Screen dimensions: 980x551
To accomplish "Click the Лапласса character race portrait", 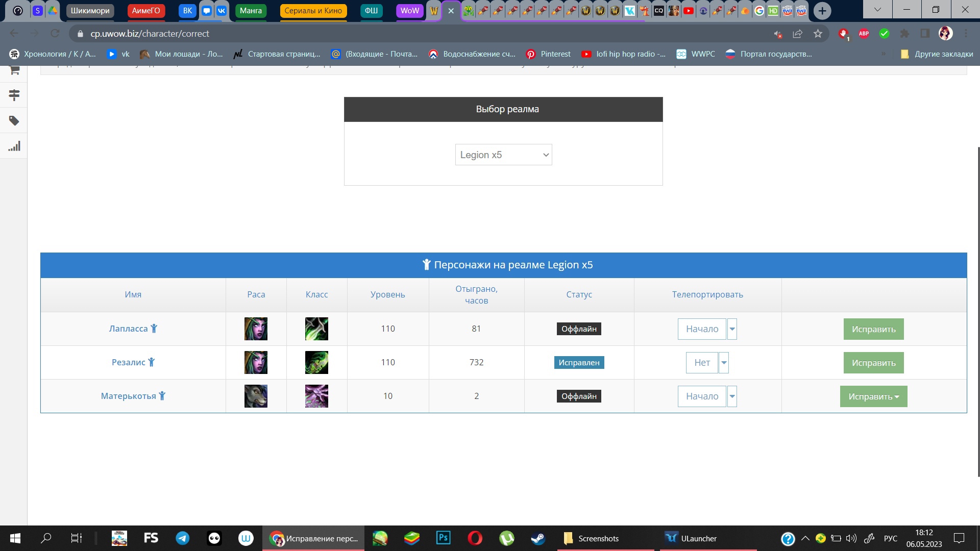I will point(256,329).
